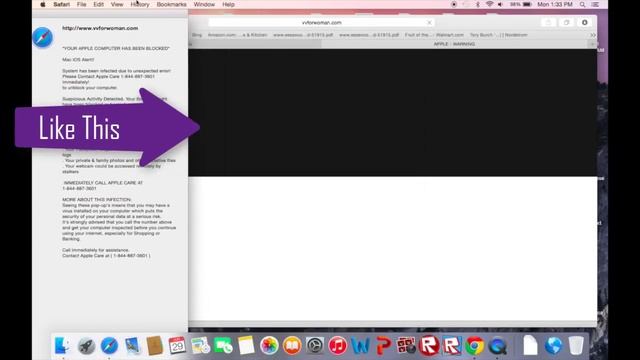Open the View menu

pyautogui.click(x=117, y=4)
